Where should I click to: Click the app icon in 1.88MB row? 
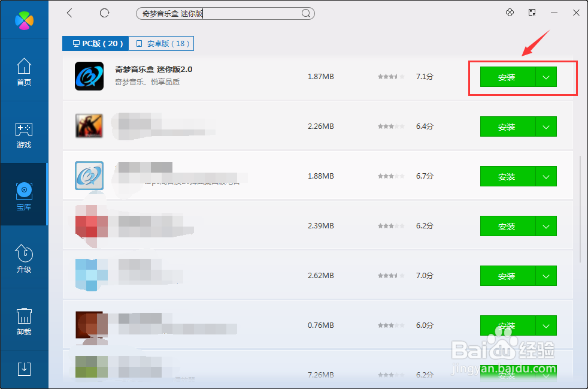tap(89, 176)
